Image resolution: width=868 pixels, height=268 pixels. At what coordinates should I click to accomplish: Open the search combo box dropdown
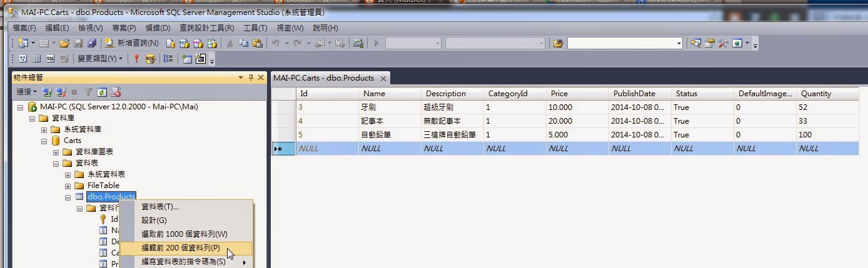point(679,43)
